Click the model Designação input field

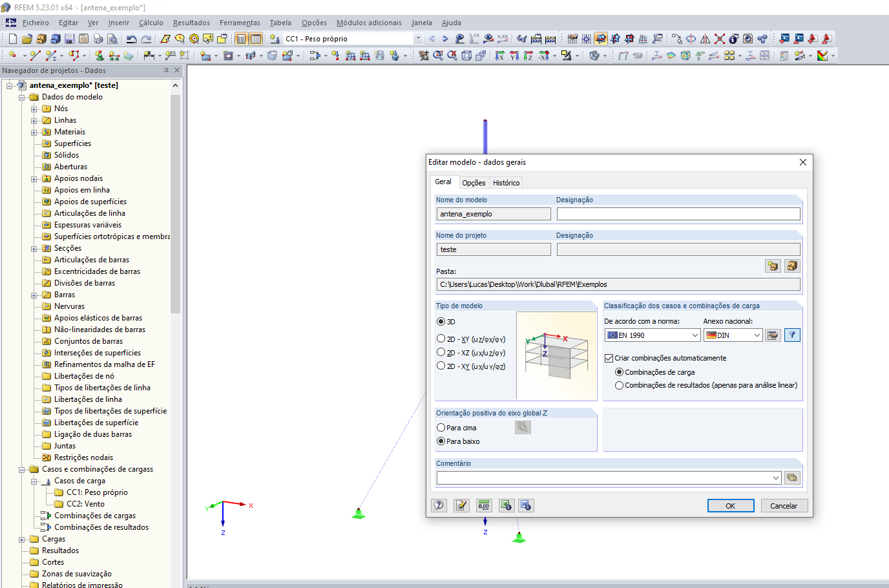point(678,214)
